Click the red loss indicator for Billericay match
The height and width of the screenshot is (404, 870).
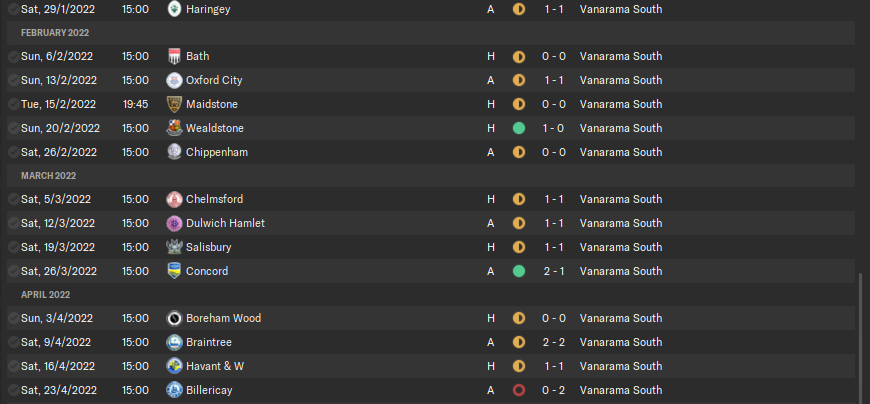(x=519, y=390)
